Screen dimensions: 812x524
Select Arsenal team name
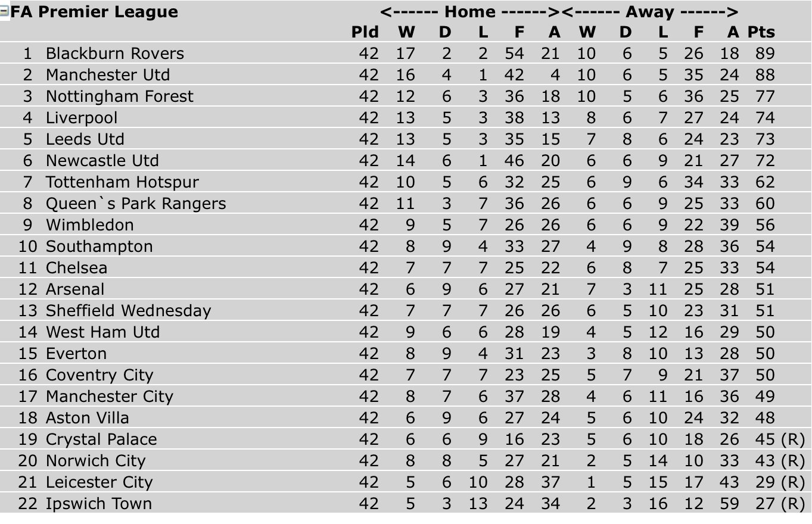click(75, 289)
